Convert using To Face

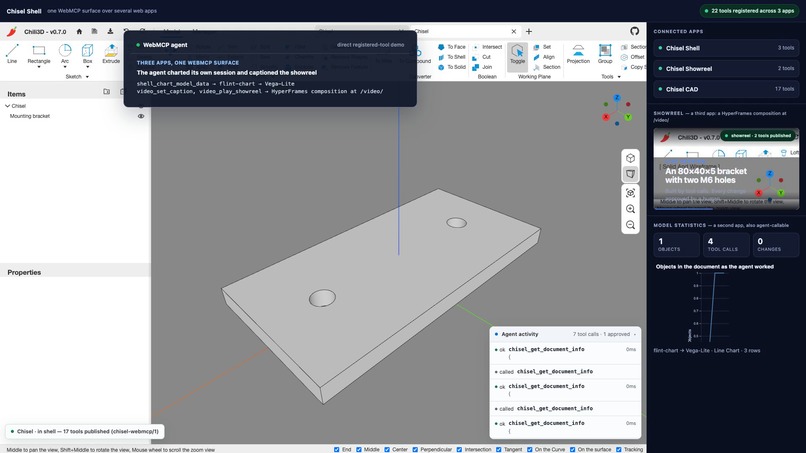coord(451,47)
